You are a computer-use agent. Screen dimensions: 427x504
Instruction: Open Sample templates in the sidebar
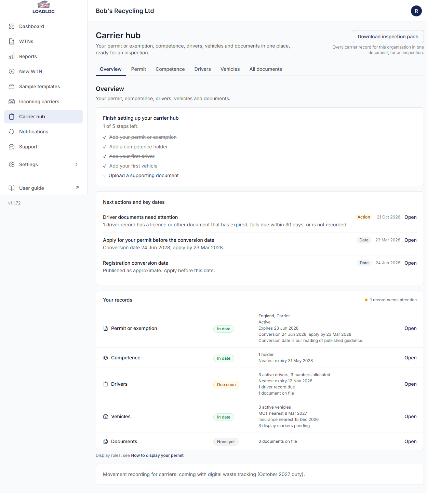[x=43, y=87]
